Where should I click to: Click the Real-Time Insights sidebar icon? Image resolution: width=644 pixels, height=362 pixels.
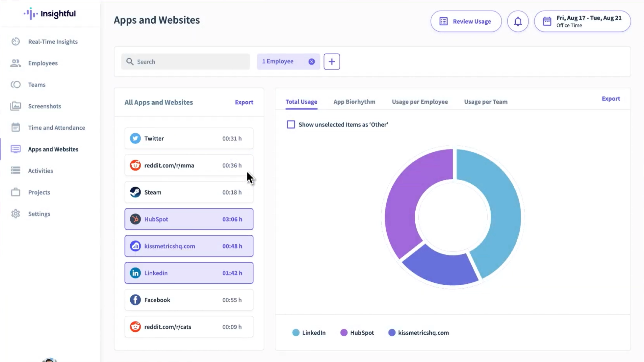click(x=15, y=41)
